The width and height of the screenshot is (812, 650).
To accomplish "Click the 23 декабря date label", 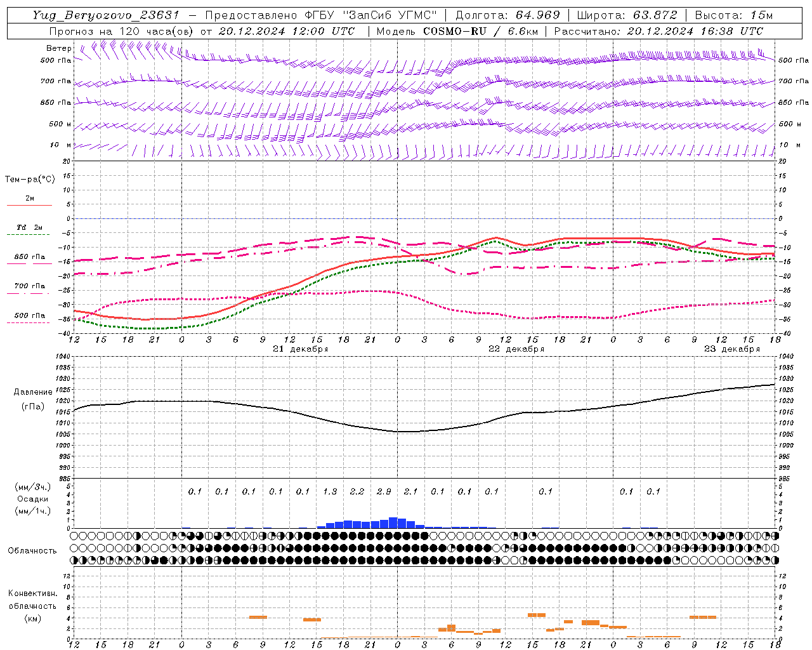I will point(732,349).
